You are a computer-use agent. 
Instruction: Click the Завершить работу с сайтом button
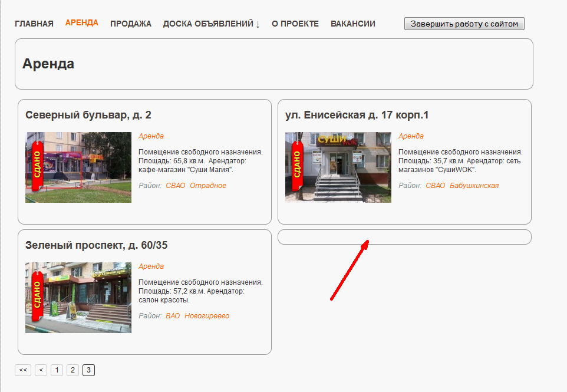(x=464, y=24)
